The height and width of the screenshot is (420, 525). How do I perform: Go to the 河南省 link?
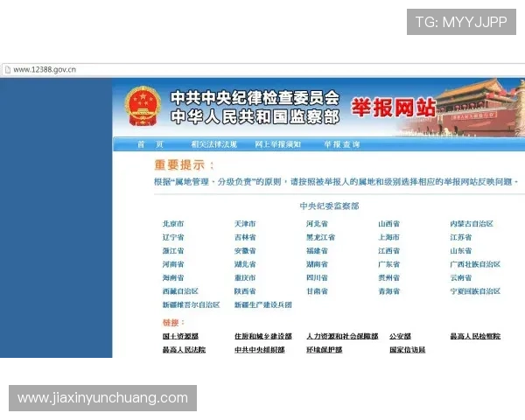173,264
